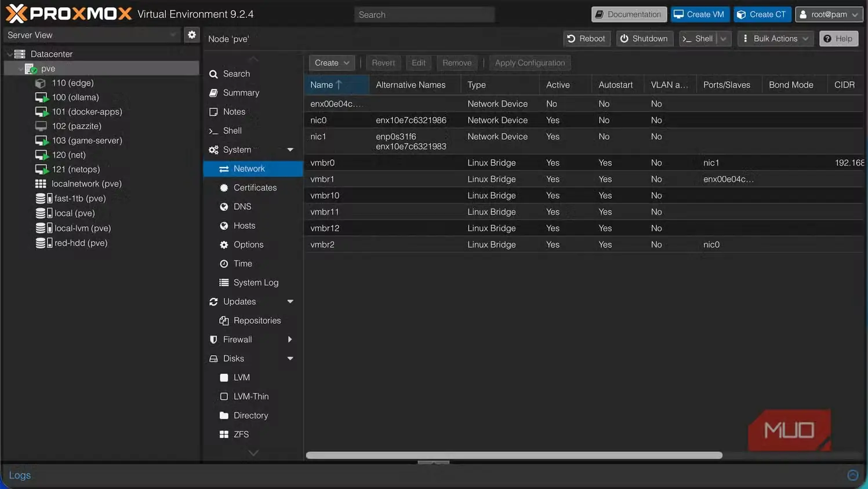
Task: Open the Directory menu item
Action: point(253,415)
